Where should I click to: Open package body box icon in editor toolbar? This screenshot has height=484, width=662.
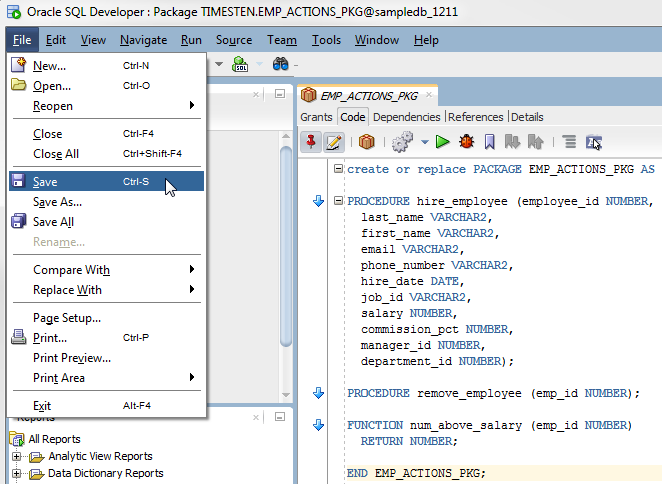(366, 142)
